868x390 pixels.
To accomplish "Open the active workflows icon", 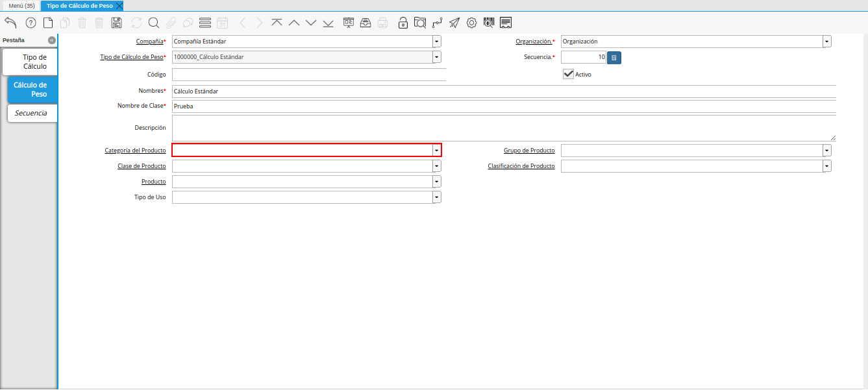I will (x=437, y=23).
